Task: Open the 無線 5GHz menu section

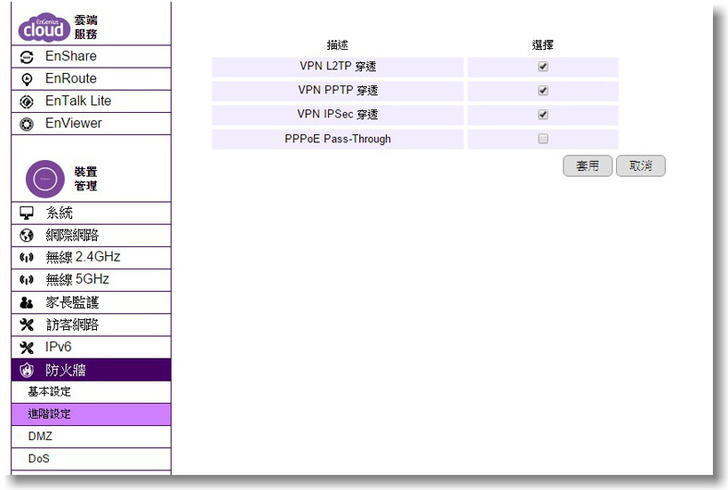Action: point(91,280)
